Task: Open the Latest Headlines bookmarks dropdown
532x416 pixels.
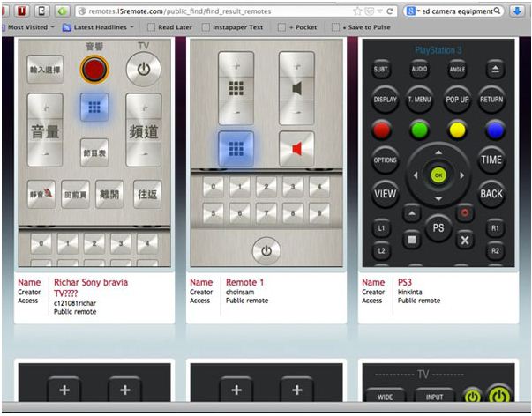Action: pyautogui.click(x=99, y=27)
